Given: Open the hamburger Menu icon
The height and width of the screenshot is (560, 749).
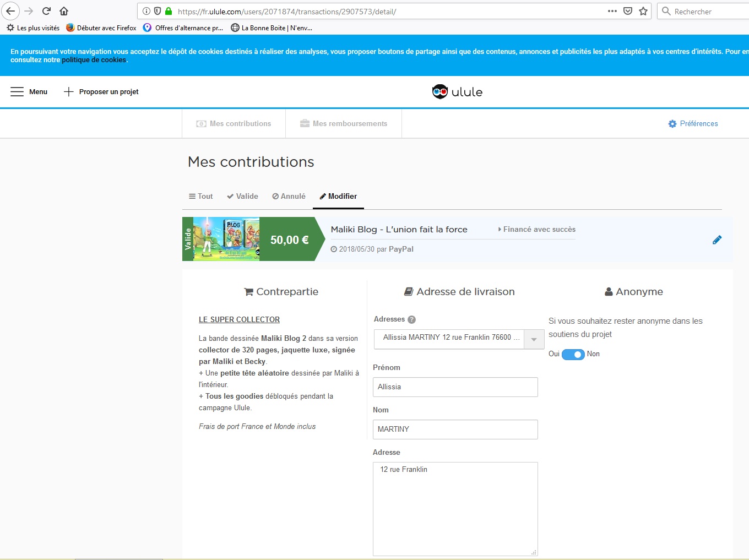Looking at the screenshot, I should pos(17,92).
